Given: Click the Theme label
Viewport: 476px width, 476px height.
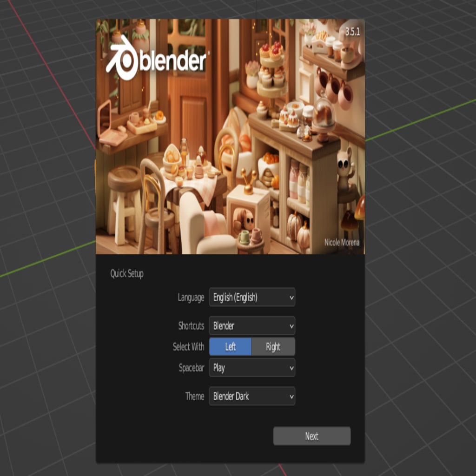Looking at the screenshot, I should pyautogui.click(x=195, y=396).
